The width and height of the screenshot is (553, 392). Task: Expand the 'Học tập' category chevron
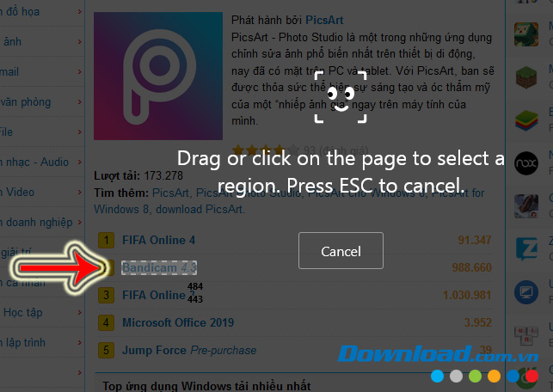pyautogui.click(x=79, y=312)
